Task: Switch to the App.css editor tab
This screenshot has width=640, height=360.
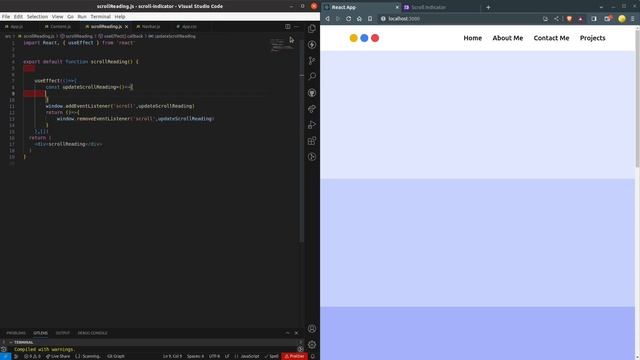Action: click(x=189, y=27)
